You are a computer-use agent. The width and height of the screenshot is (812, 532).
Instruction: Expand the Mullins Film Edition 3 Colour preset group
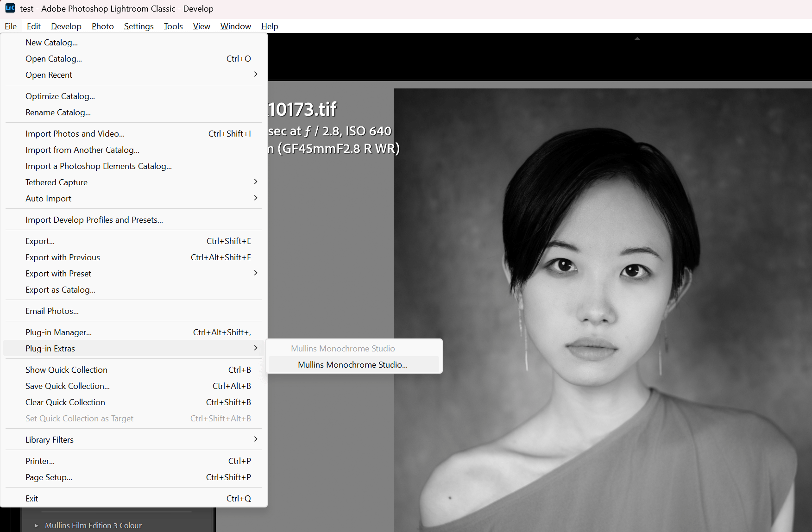[37, 526]
